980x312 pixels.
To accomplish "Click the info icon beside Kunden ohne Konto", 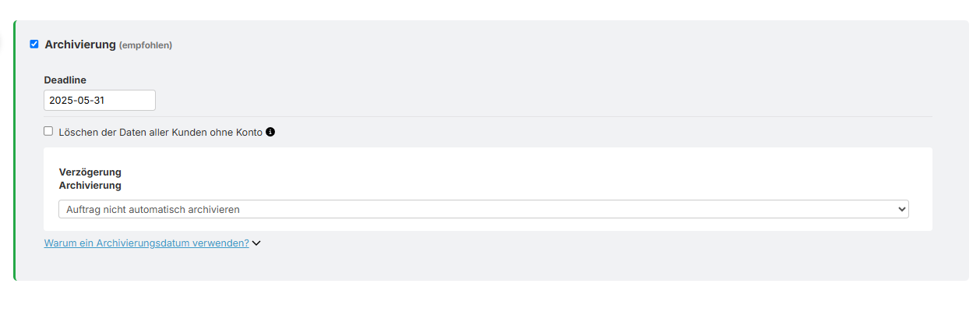I will click(x=270, y=132).
